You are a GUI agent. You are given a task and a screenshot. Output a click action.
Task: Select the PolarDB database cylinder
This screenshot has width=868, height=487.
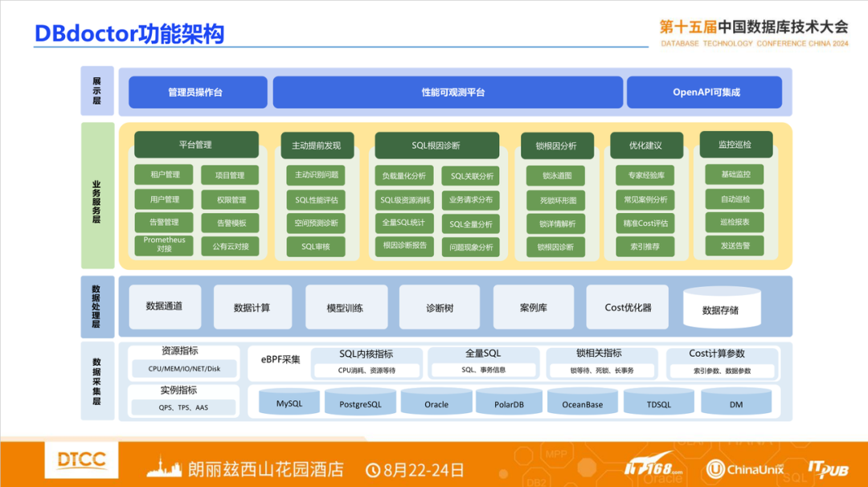pos(509,402)
